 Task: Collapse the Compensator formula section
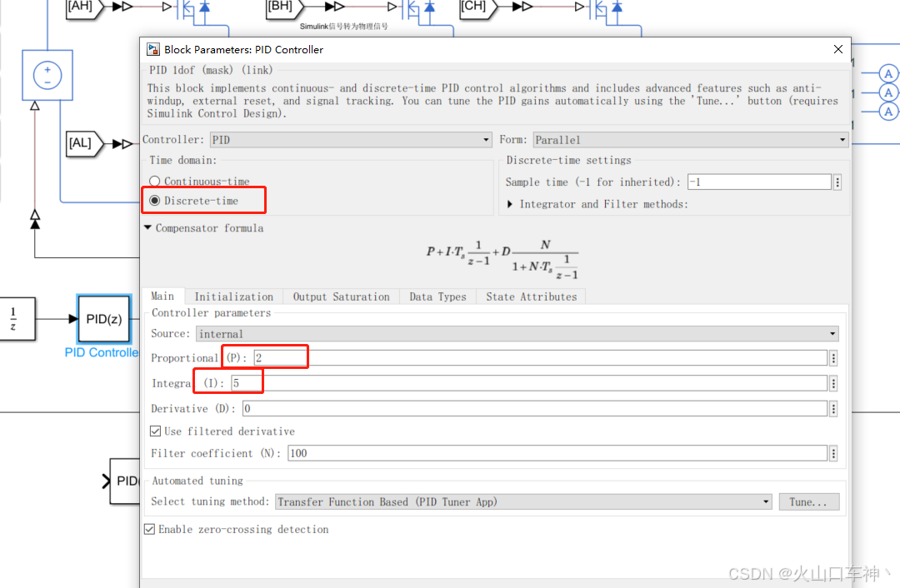[x=148, y=227]
